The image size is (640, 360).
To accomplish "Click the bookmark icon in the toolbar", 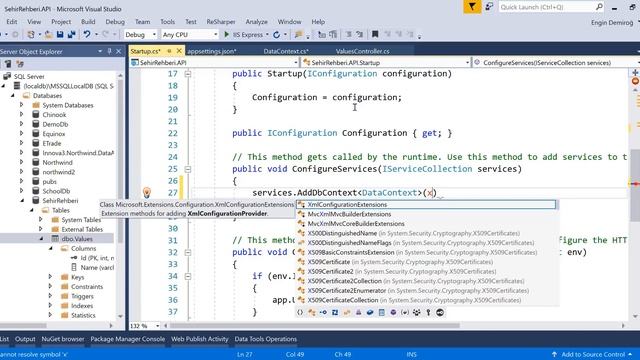I will [x=375, y=35].
